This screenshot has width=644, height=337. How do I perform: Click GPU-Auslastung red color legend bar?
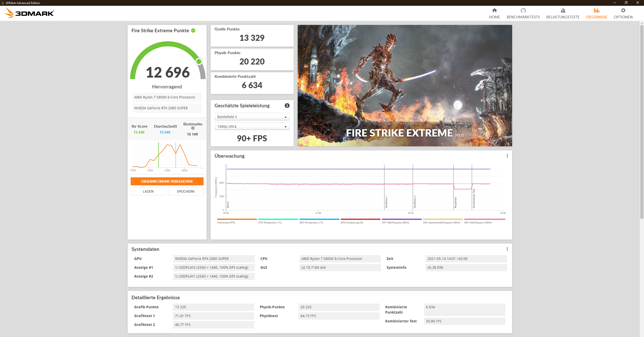pos(360,219)
